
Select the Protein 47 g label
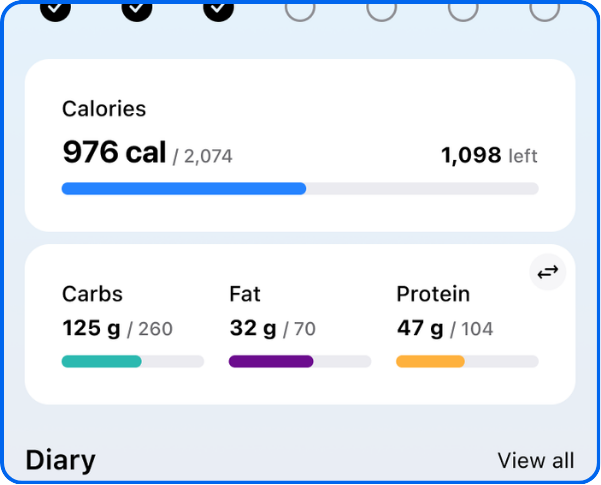pyautogui.click(x=420, y=328)
